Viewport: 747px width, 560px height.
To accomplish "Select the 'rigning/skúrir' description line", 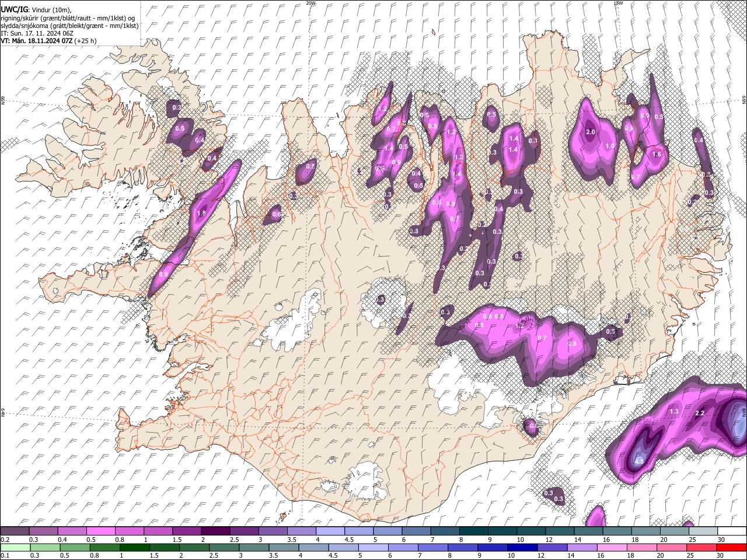I will coord(68,18).
